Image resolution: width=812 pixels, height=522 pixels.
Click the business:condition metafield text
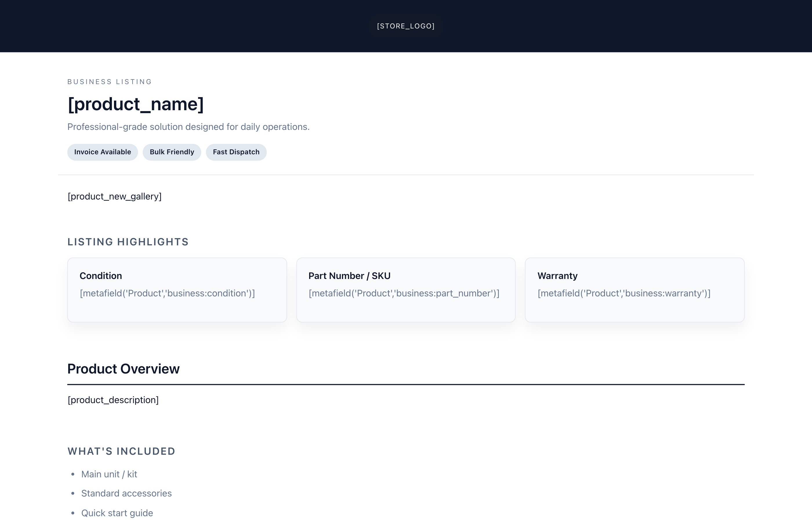coord(167,293)
